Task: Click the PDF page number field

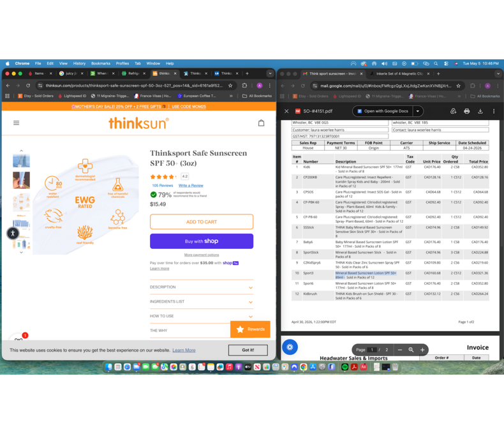Action: [372, 350]
